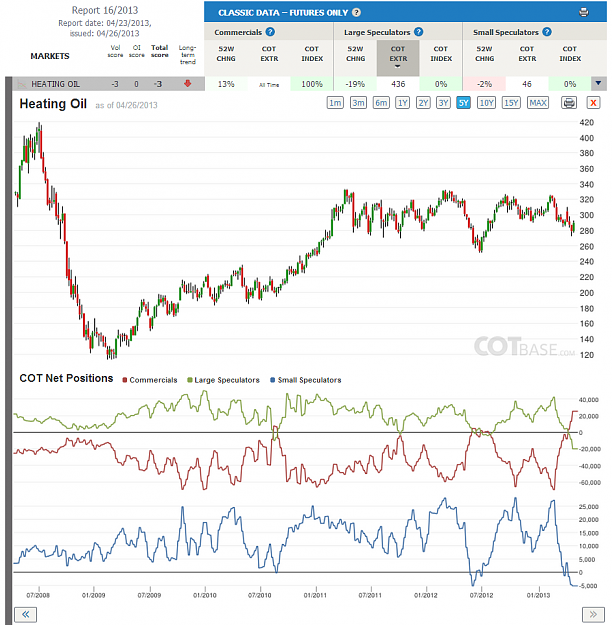Click the 01/2011 timeline marker
612x625 pixels.
click(315, 595)
